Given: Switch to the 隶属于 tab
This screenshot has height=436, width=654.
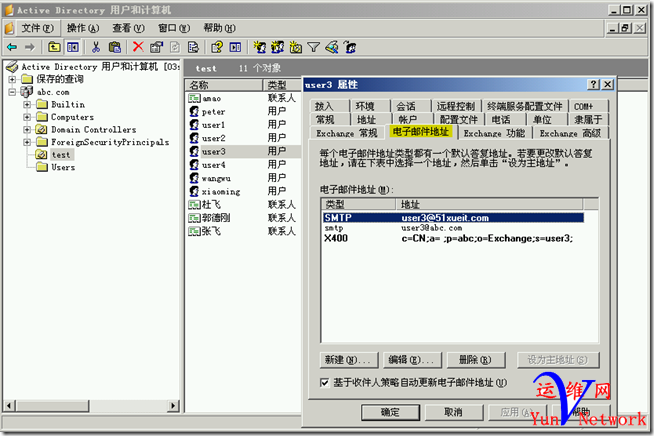Looking at the screenshot, I should pyautogui.click(x=588, y=120).
